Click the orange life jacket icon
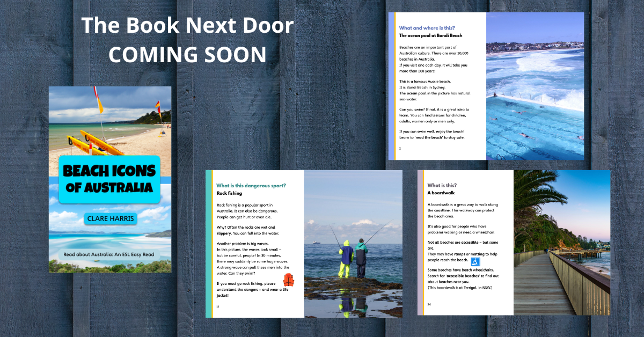The height and width of the screenshot is (337, 644). point(289,280)
